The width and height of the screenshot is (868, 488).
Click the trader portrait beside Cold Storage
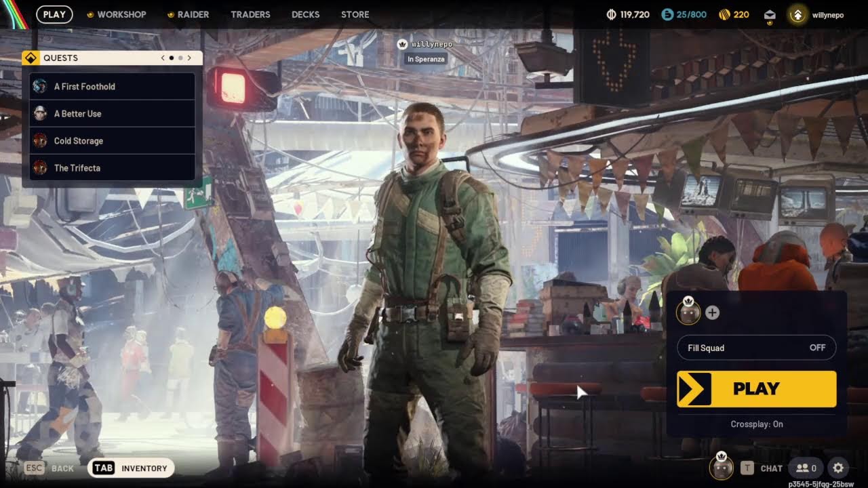click(x=40, y=140)
